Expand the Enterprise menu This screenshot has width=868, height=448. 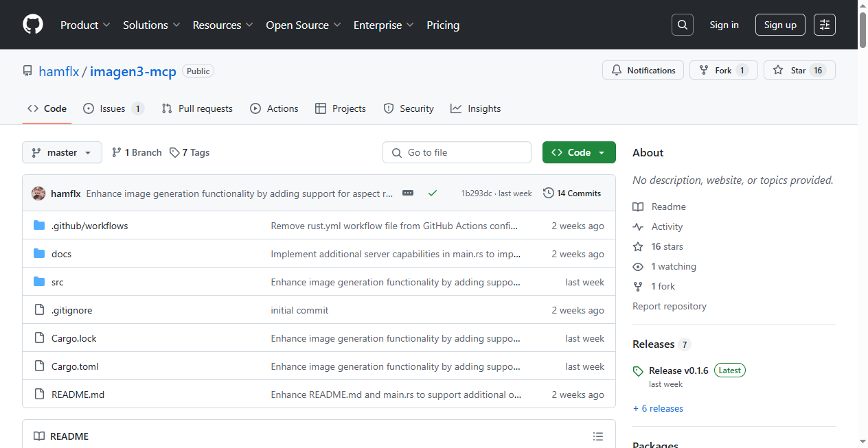pyautogui.click(x=384, y=25)
